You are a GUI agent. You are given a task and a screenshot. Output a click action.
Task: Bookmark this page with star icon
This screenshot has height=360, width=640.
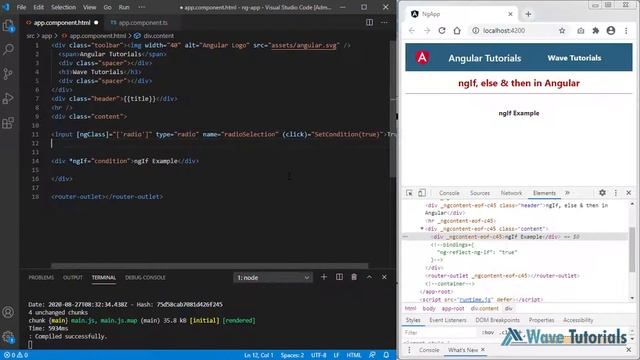point(562,31)
